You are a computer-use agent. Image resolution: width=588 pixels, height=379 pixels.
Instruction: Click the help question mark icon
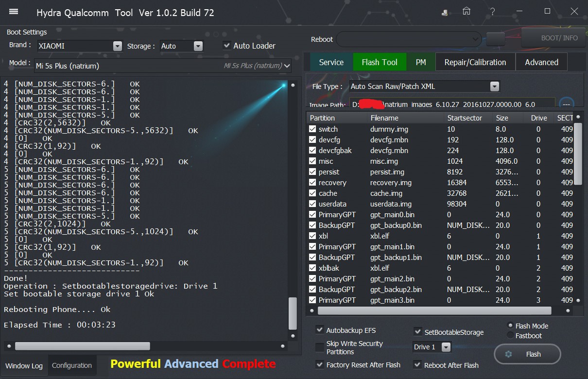(x=493, y=12)
